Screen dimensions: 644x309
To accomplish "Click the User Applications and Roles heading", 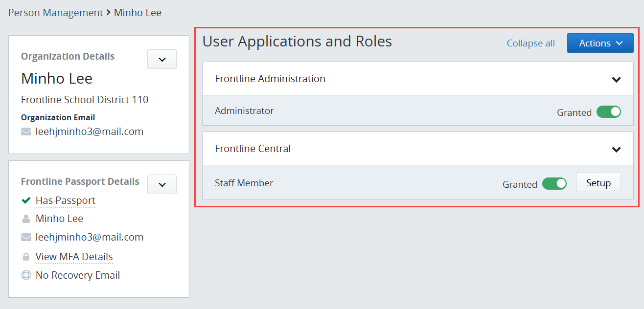I will click(297, 42).
